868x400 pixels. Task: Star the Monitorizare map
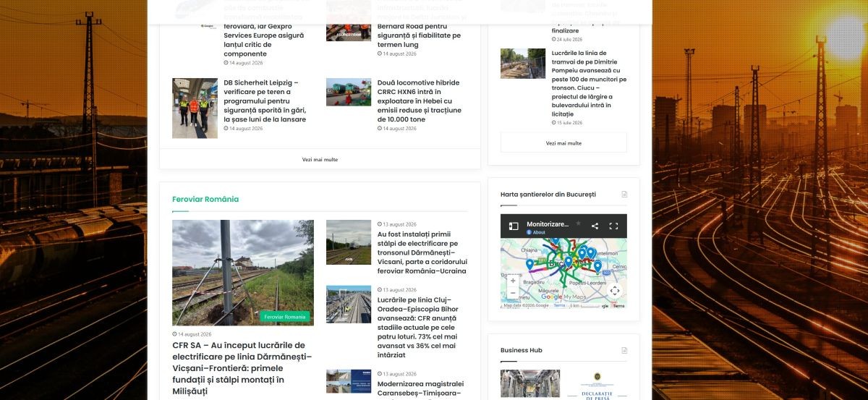[578, 224]
